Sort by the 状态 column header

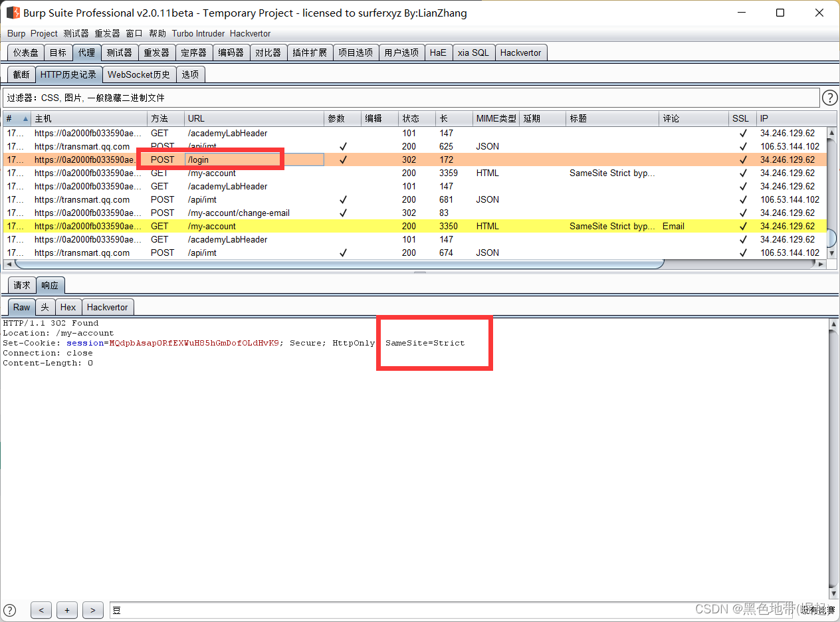[417, 119]
